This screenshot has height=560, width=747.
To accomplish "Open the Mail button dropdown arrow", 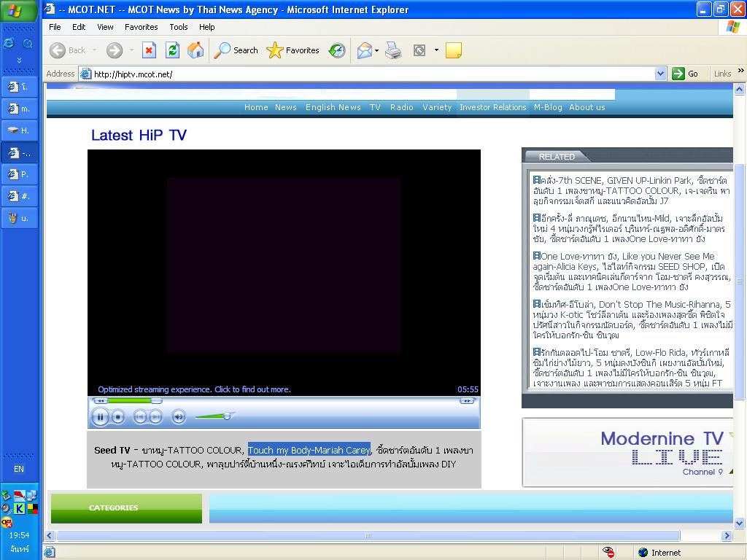I will tap(377, 50).
